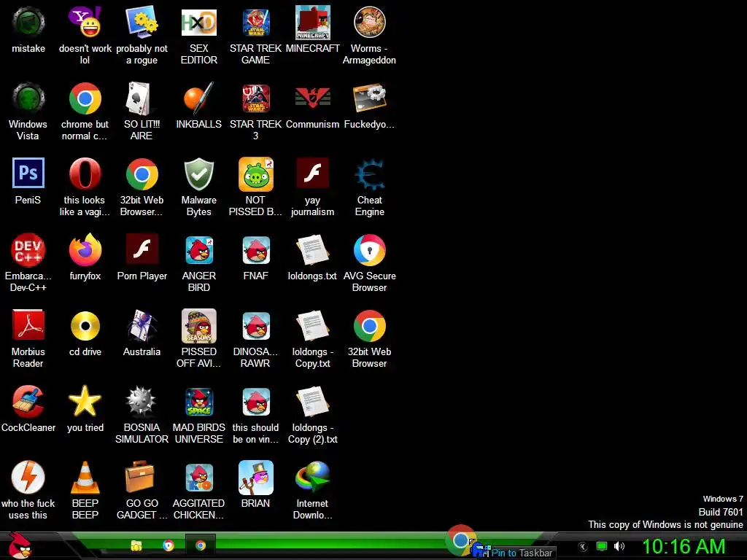Click the Internet Download Manager icon
Screen dimensions: 747x560
coord(312,477)
